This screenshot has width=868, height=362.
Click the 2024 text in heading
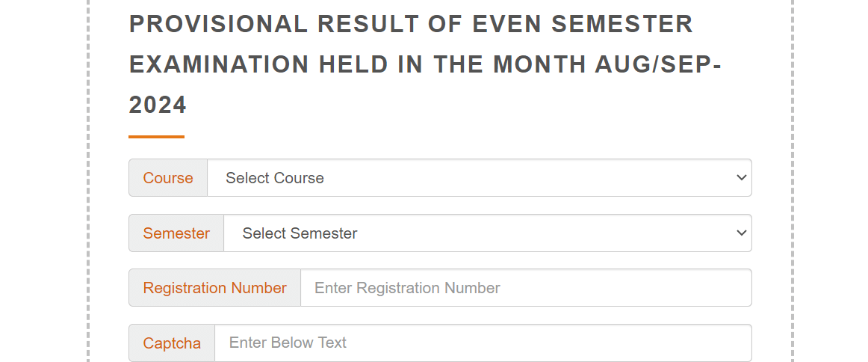pos(158,105)
